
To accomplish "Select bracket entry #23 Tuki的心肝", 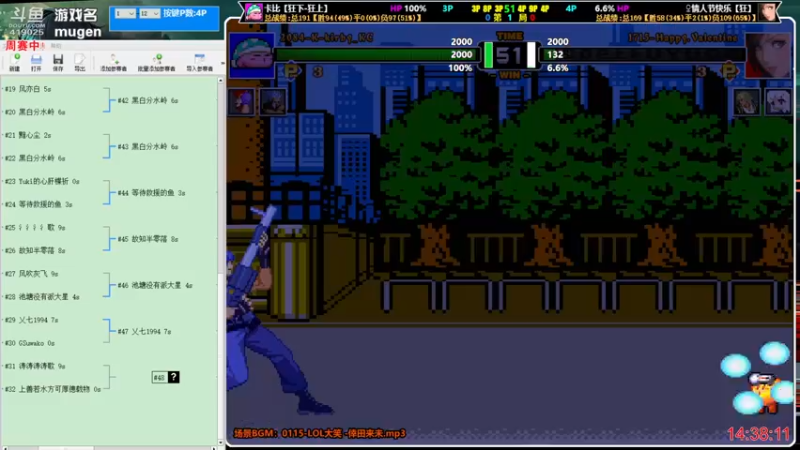I will 42,181.
